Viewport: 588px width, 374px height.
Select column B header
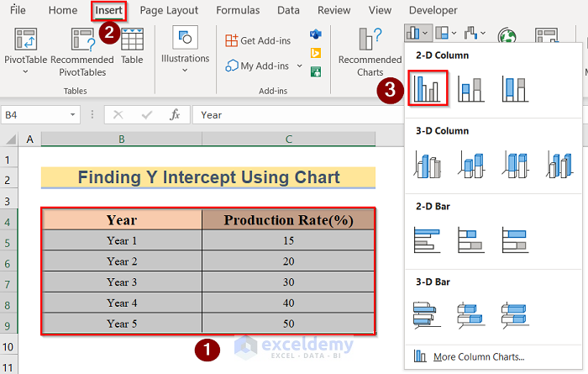122,140
